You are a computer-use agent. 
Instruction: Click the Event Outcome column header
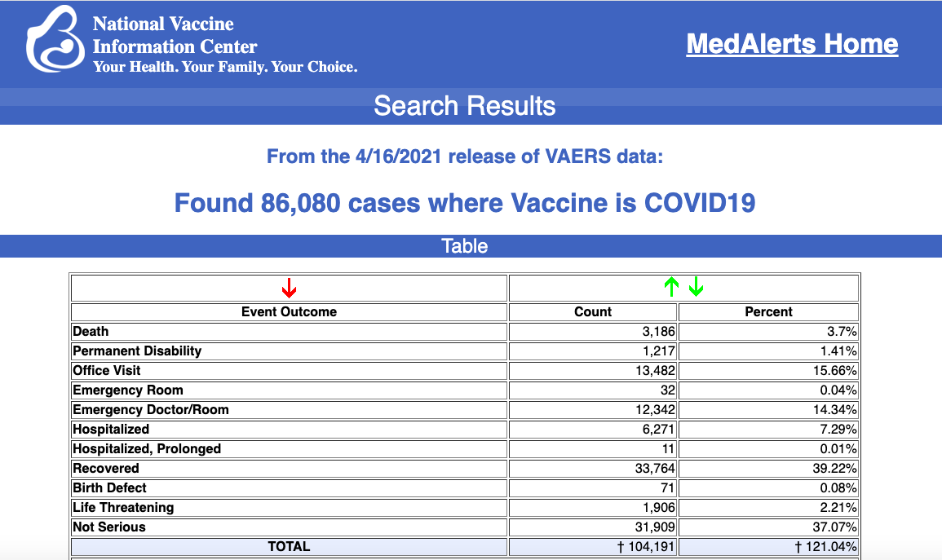(x=289, y=311)
